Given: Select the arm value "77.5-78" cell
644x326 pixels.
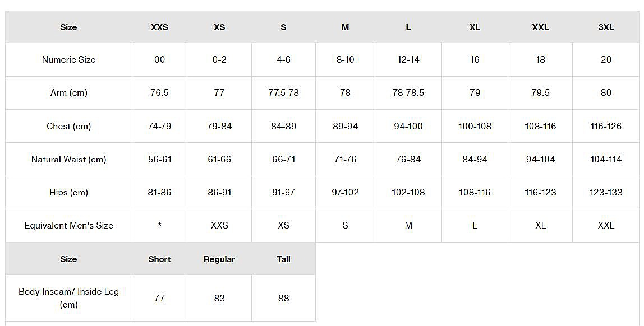Looking at the screenshot, I should pyautogui.click(x=283, y=93).
